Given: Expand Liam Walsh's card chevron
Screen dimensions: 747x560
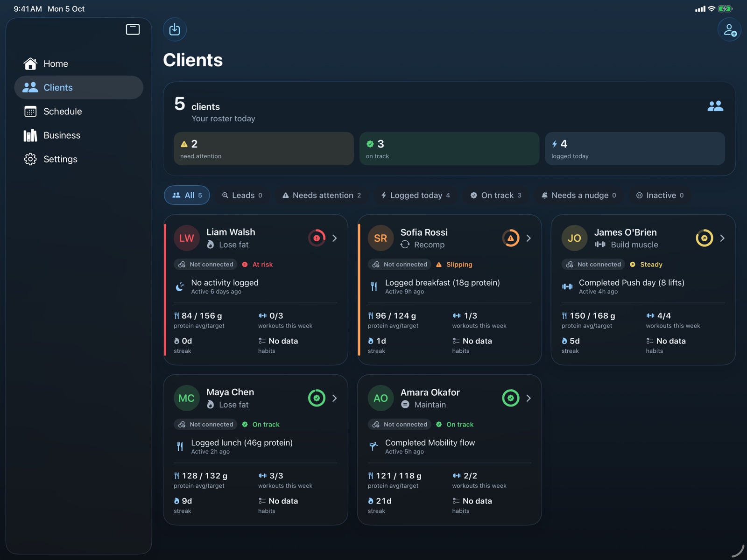Looking at the screenshot, I should coord(335,238).
